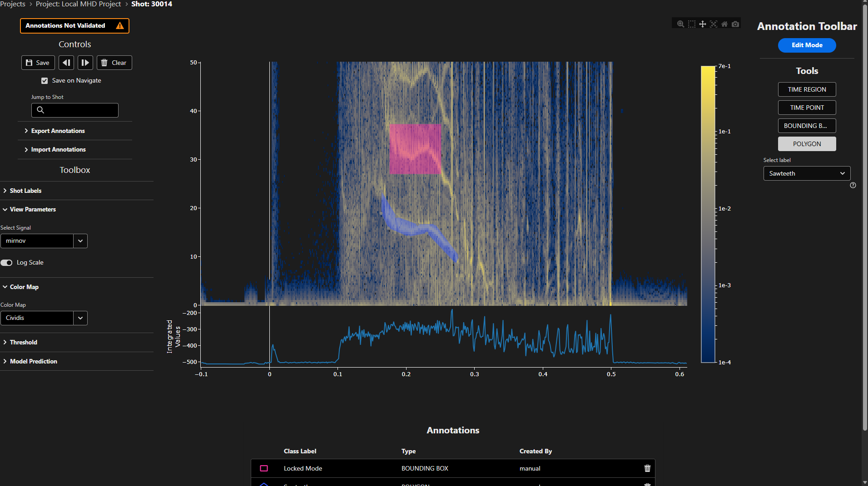This screenshot has height=486, width=868.
Task: Reset axes with the home icon
Action: pos(724,24)
